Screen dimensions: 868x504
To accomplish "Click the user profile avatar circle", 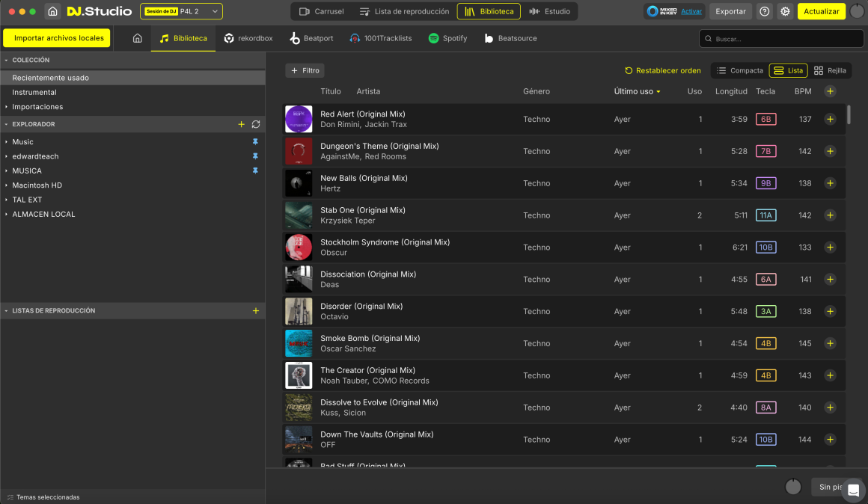I will (x=857, y=11).
